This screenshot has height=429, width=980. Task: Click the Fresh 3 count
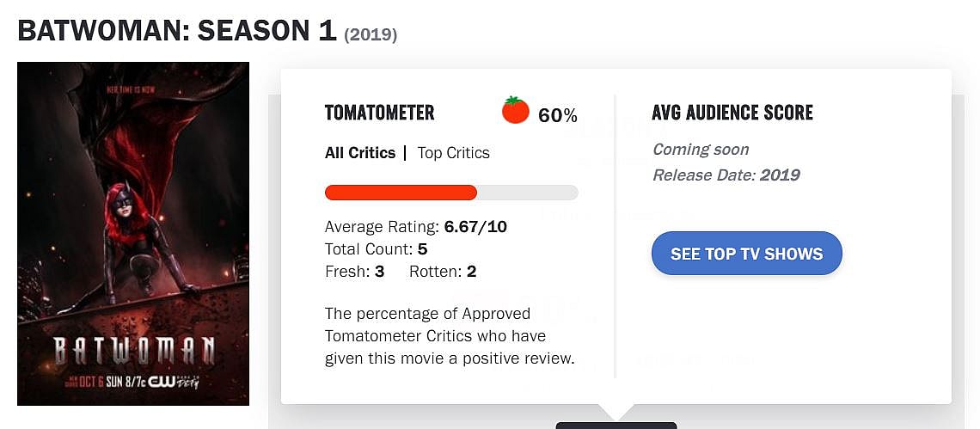pos(354,272)
